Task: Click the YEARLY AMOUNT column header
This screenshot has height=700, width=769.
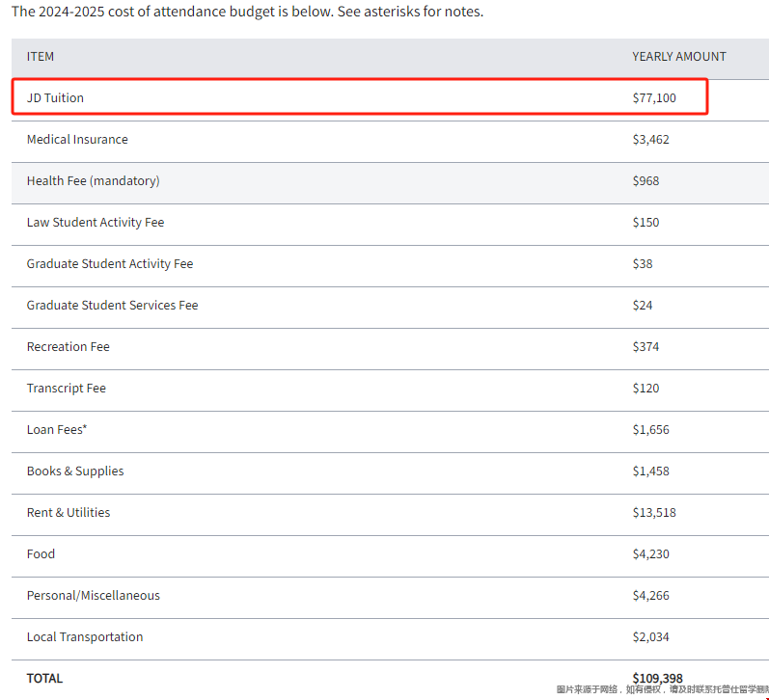Action: click(678, 56)
